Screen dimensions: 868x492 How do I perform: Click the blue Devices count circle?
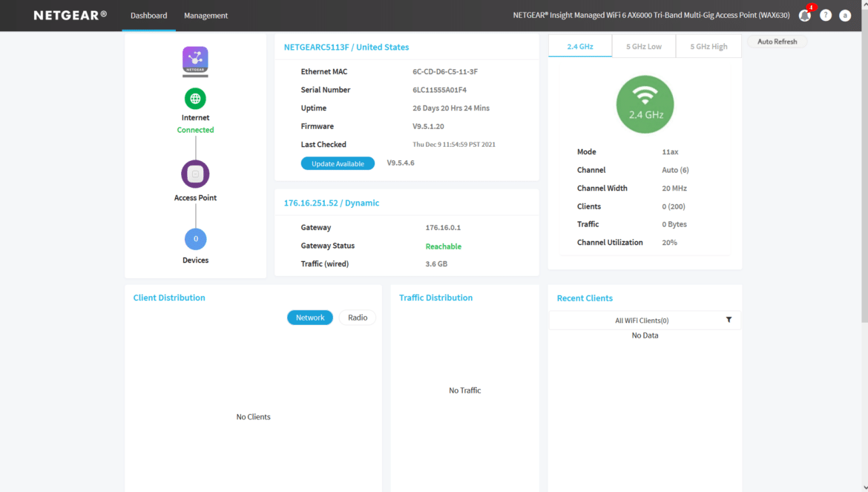195,239
